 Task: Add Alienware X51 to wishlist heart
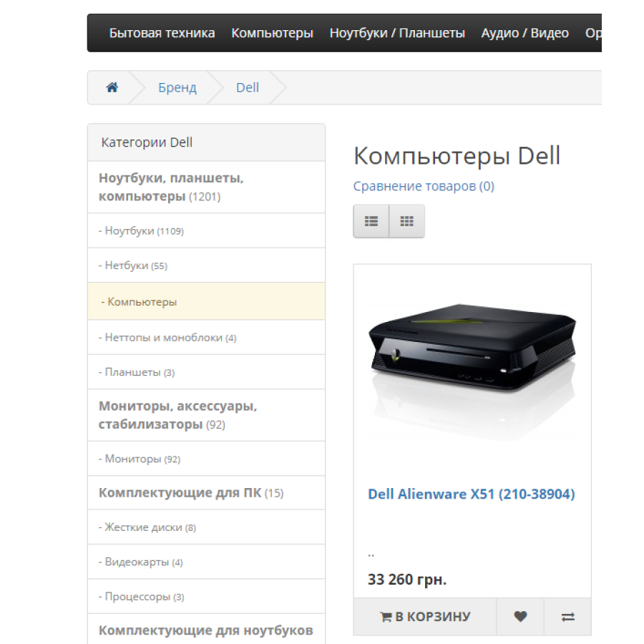click(x=520, y=617)
